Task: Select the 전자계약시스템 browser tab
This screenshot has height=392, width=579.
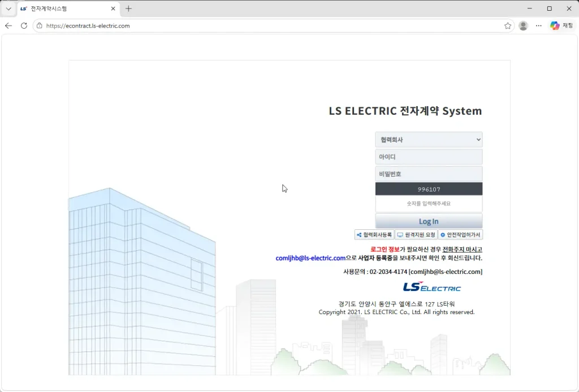Action: pyautogui.click(x=68, y=8)
